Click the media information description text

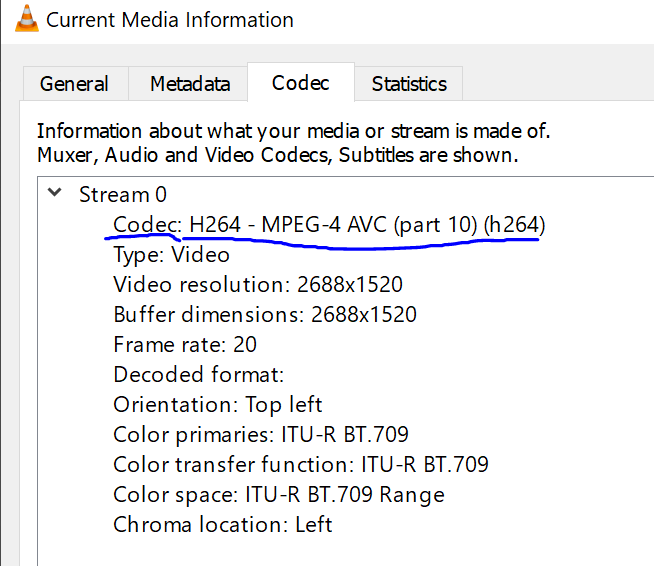[293, 143]
